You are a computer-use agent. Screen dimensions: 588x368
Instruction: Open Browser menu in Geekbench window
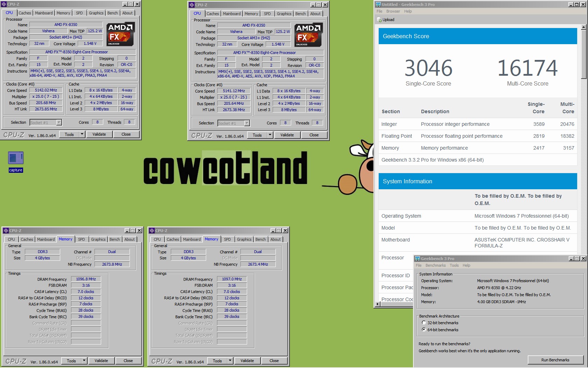pyautogui.click(x=393, y=11)
